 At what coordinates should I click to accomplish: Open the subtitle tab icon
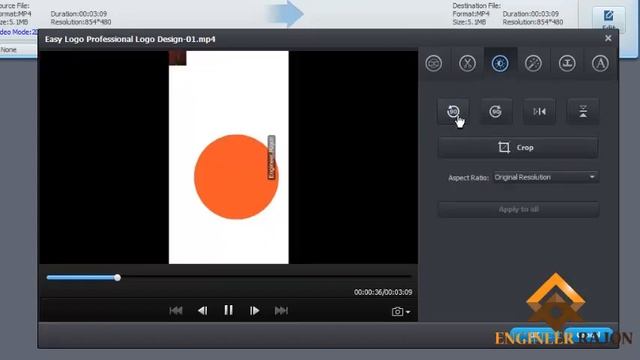coord(433,64)
